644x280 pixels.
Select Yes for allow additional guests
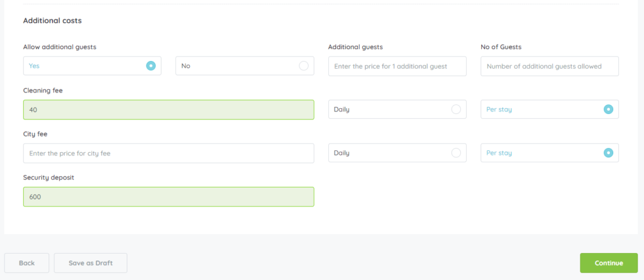(150, 65)
